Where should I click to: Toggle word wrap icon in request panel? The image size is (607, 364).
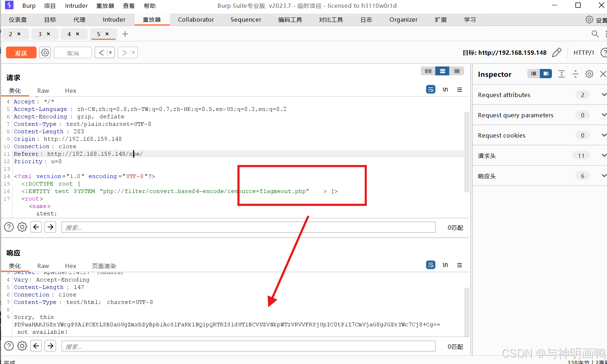[431, 90]
